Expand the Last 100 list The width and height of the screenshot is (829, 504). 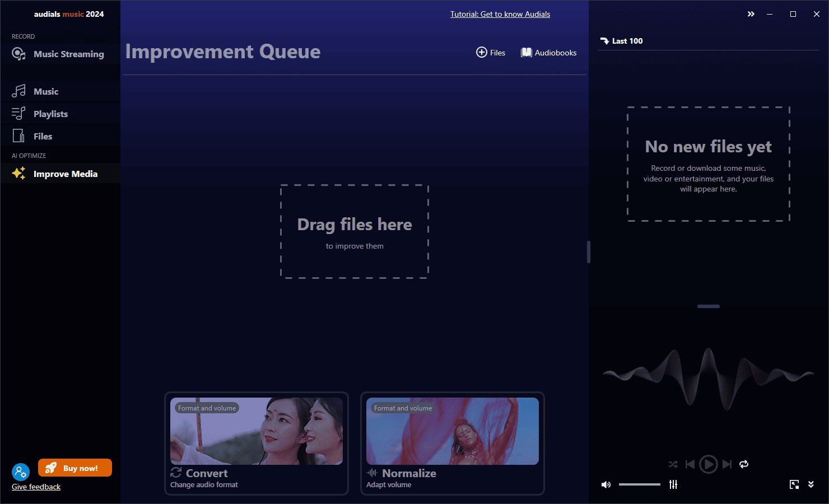(x=621, y=41)
